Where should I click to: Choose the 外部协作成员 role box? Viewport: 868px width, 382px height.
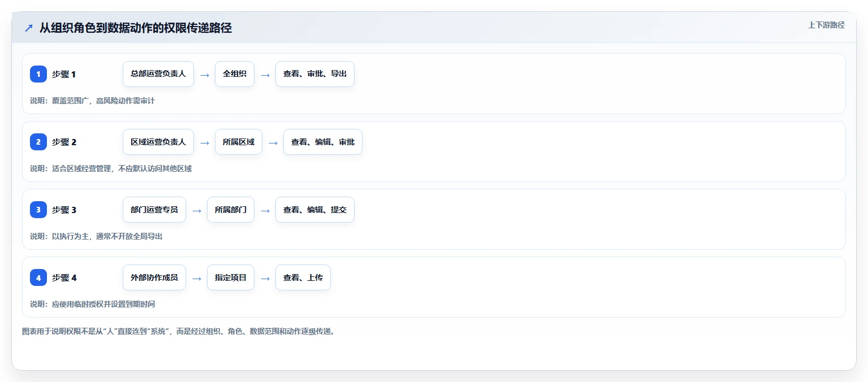pyautogui.click(x=154, y=277)
